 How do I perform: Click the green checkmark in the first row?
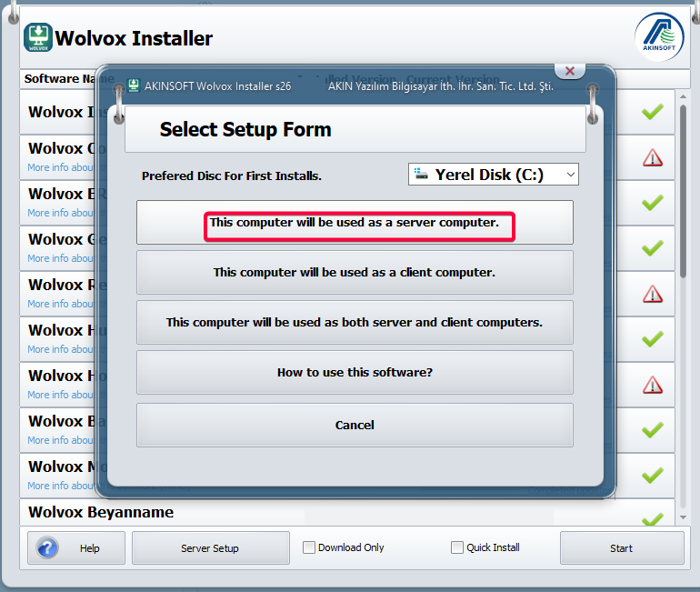[652, 112]
